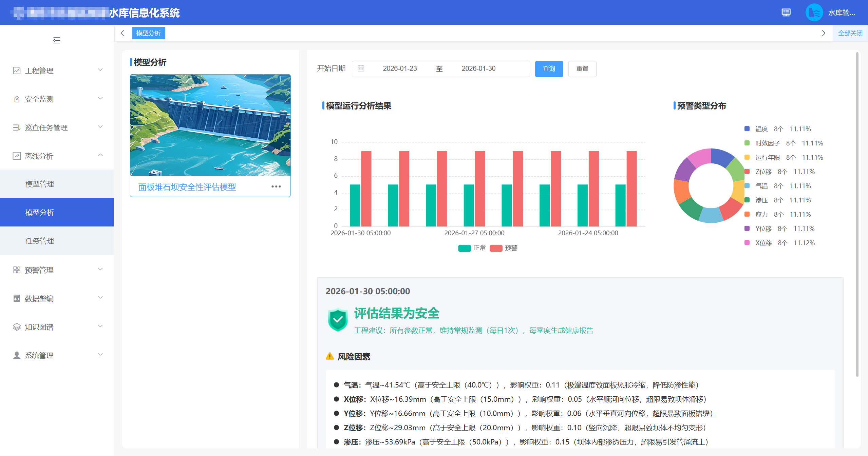
Task: Collapse the sidebar with the hamburger icon
Action: pos(57,40)
